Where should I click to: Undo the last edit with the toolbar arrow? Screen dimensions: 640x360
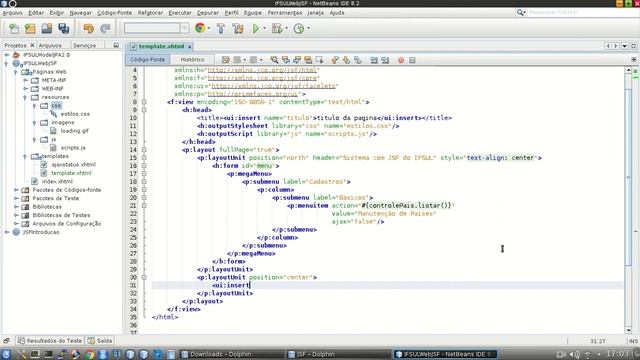(x=89, y=29)
